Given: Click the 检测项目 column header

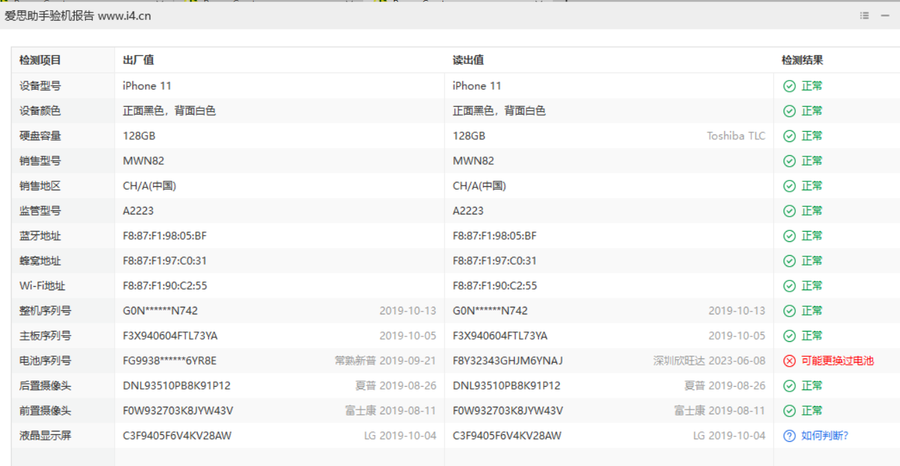Looking at the screenshot, I should [40, 60].
